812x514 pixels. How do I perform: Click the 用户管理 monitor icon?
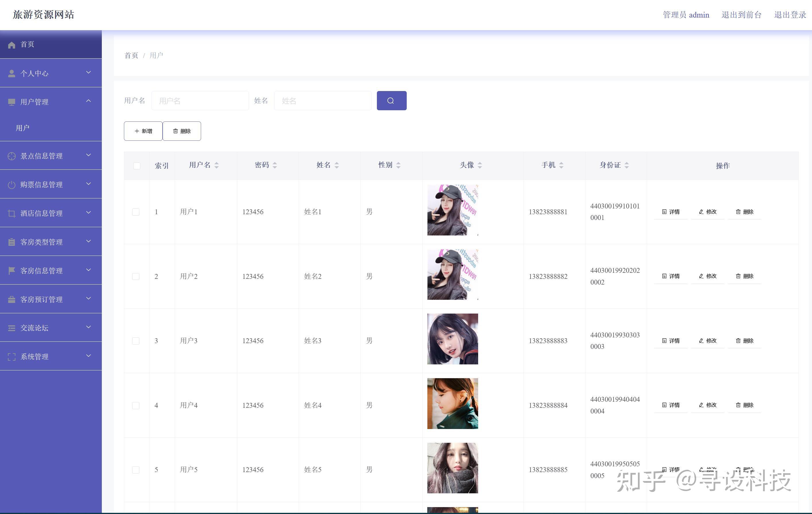click(x=11, y=102)
